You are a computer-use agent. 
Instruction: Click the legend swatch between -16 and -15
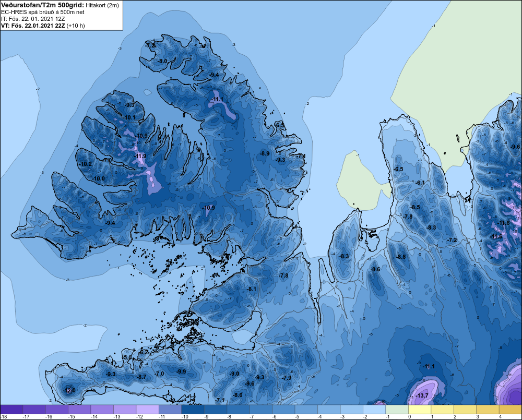click(57, 410)
